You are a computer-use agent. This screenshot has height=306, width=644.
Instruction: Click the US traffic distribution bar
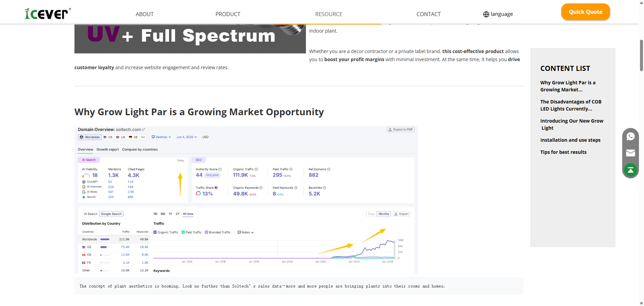tap(105, 247)
